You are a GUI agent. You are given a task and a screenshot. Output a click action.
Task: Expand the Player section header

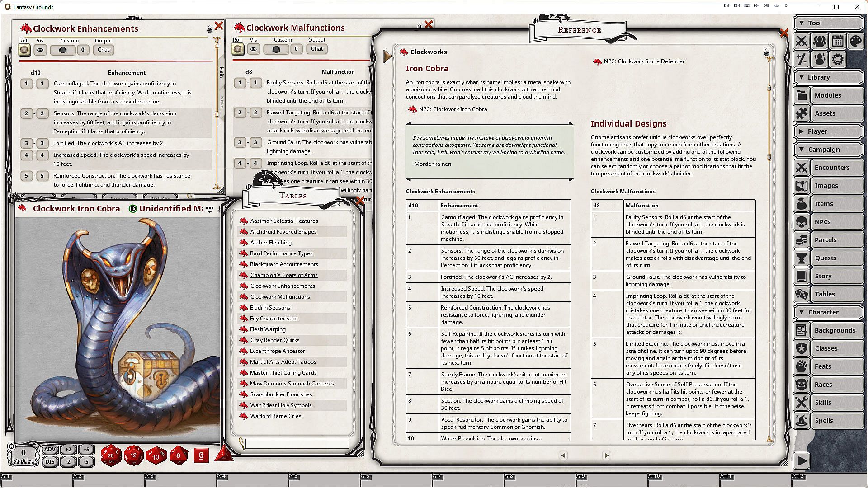coord(828,131)
